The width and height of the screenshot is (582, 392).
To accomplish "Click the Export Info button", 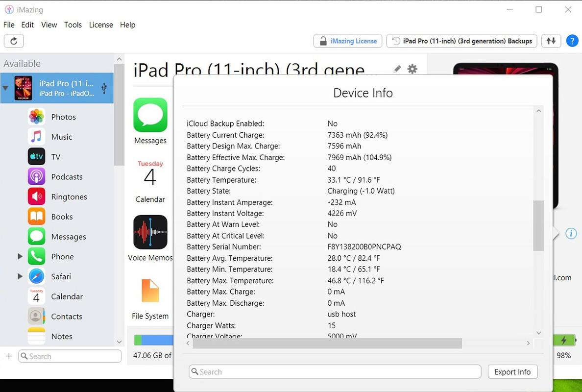I will click(x=512, y=371).
